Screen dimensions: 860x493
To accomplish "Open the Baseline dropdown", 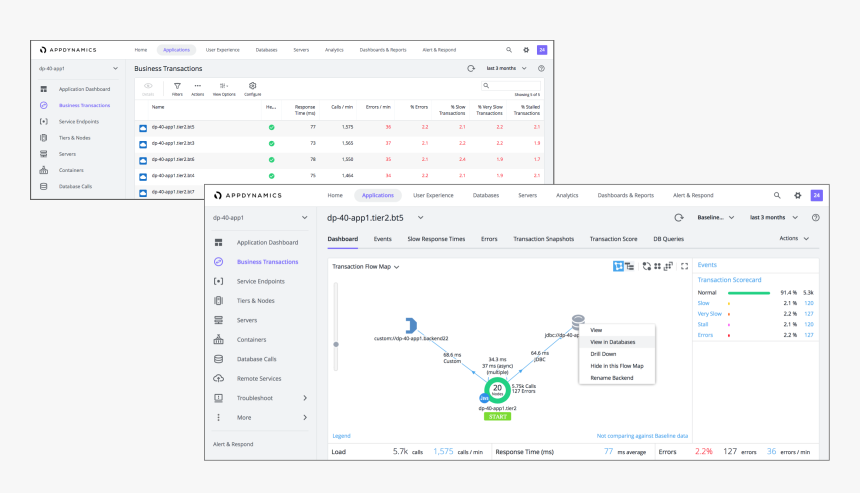I will (x=715, y=217).
